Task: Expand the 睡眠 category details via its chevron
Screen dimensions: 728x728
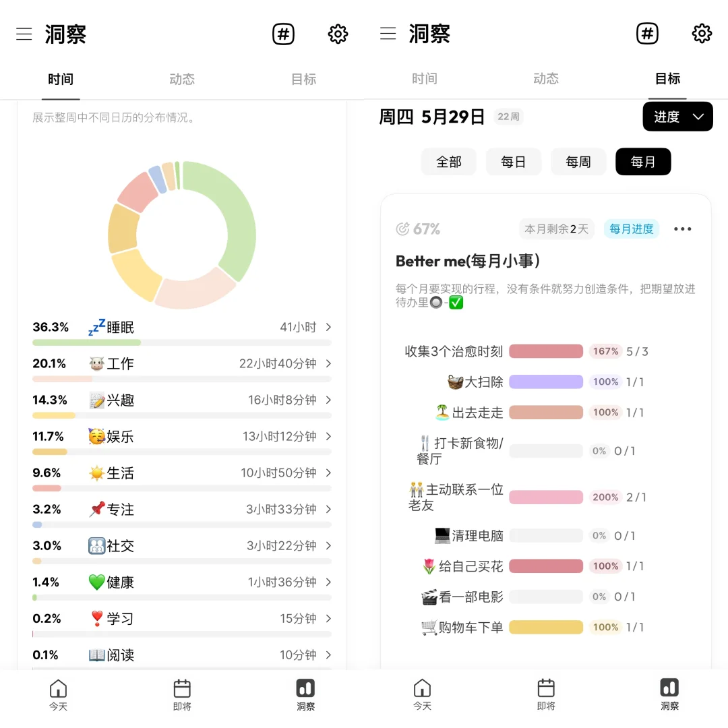Action: click(328, 327)
